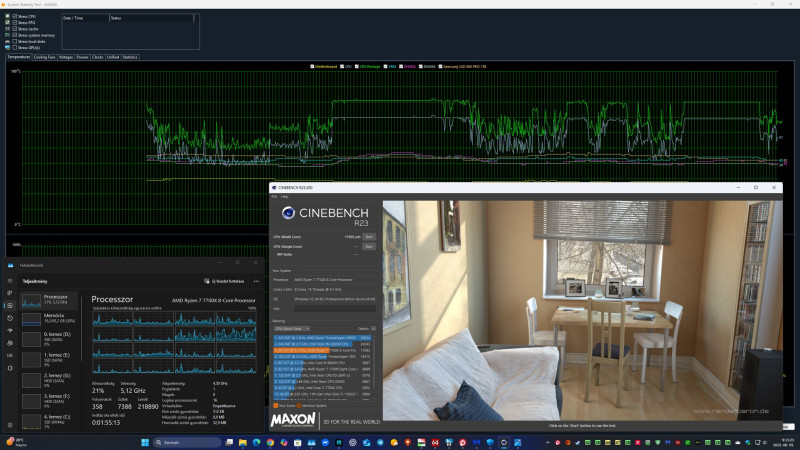This screenshot has height=450, width=800.
Task: Switch to Powers tab
Action: pos(83,57)
